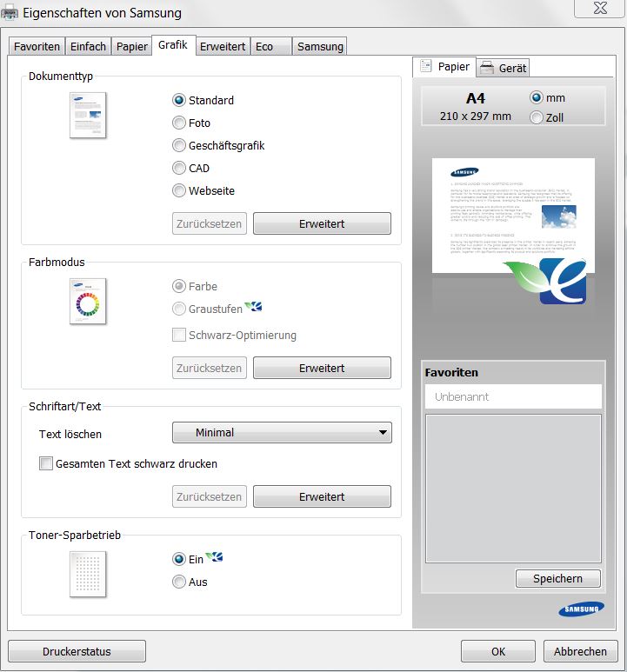
Task: Click Zurücksetzen under Schriftart/Text
Action: 210,496
